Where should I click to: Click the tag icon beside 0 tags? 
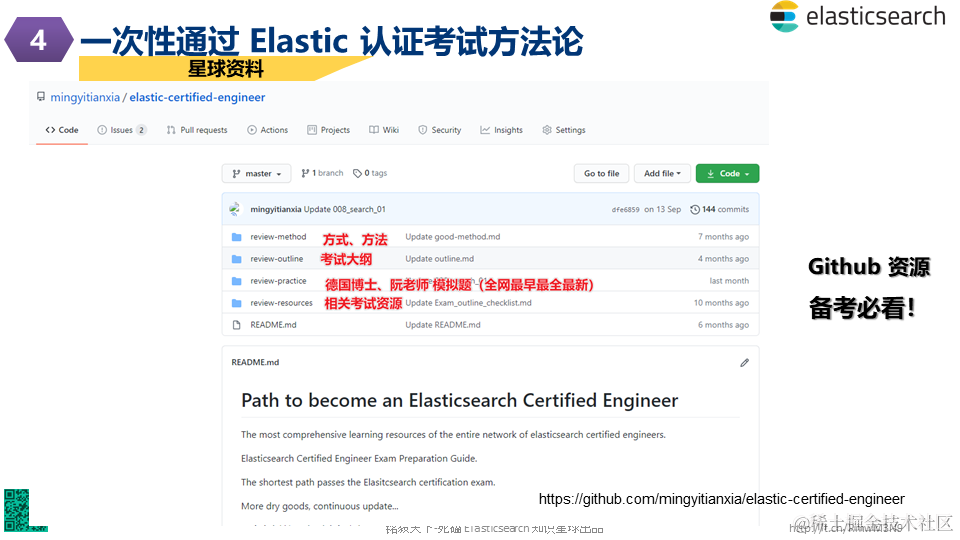(357, 173)
